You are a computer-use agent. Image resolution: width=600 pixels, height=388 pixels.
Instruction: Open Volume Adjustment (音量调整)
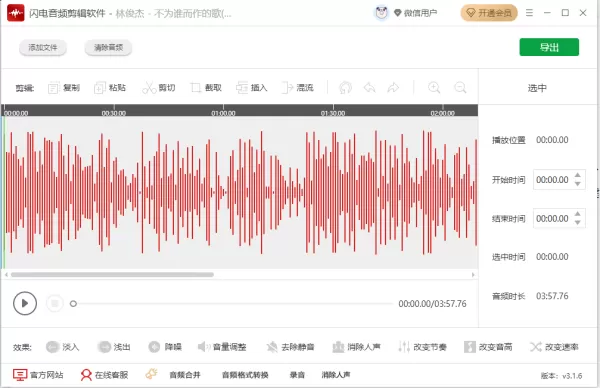(x=222, y=347)
